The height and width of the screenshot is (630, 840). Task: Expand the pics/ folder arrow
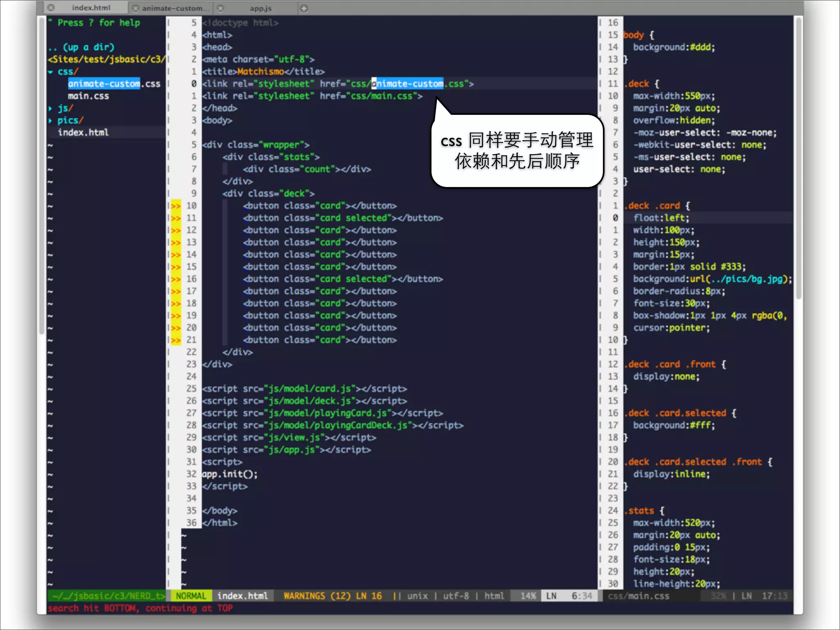(x=50, y=121)
